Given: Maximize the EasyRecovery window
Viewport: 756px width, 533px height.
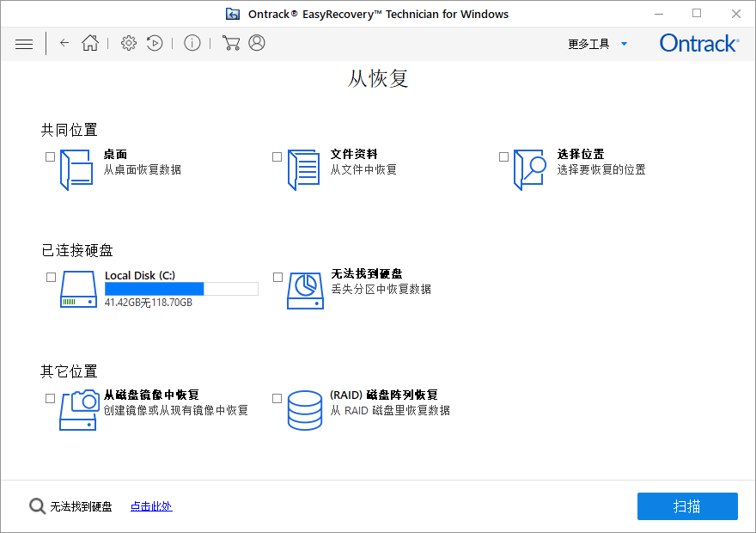Looking at the screenshot, I should point(697,14).
